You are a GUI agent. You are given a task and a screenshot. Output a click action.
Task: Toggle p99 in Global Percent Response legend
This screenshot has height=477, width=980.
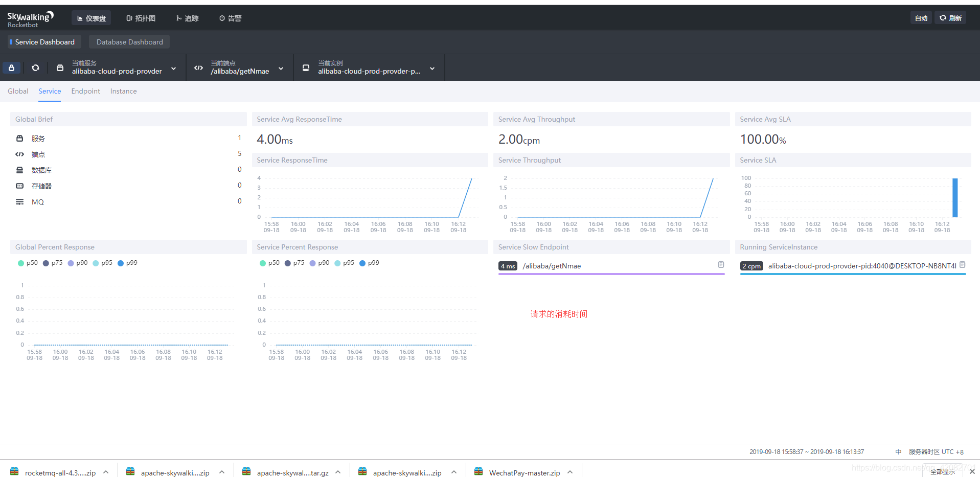[127, 263]
